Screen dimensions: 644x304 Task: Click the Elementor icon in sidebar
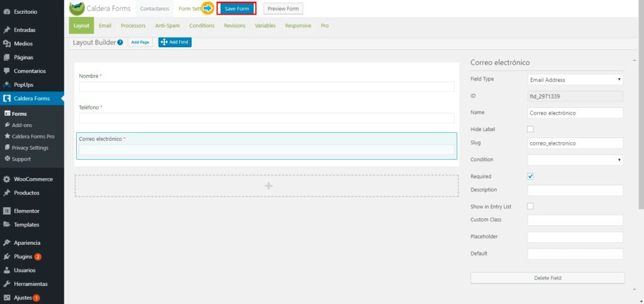click(x=7, y=211)
